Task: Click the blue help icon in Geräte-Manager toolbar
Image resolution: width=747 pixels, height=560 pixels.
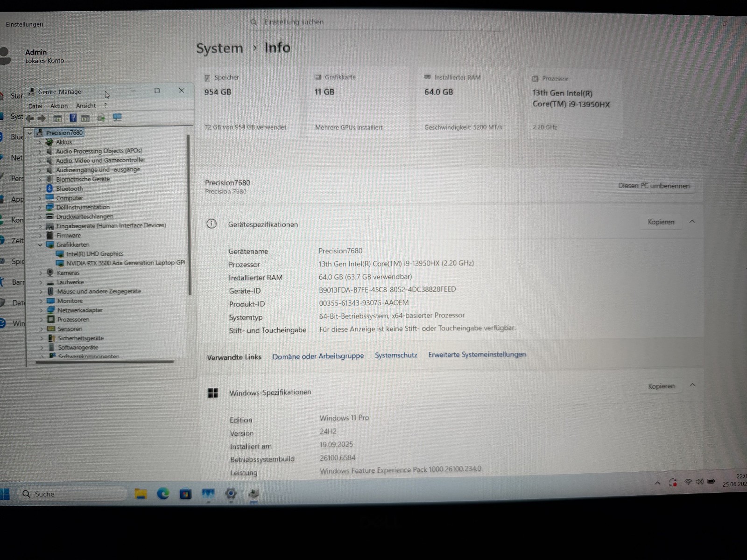Action: click(73, 118)
